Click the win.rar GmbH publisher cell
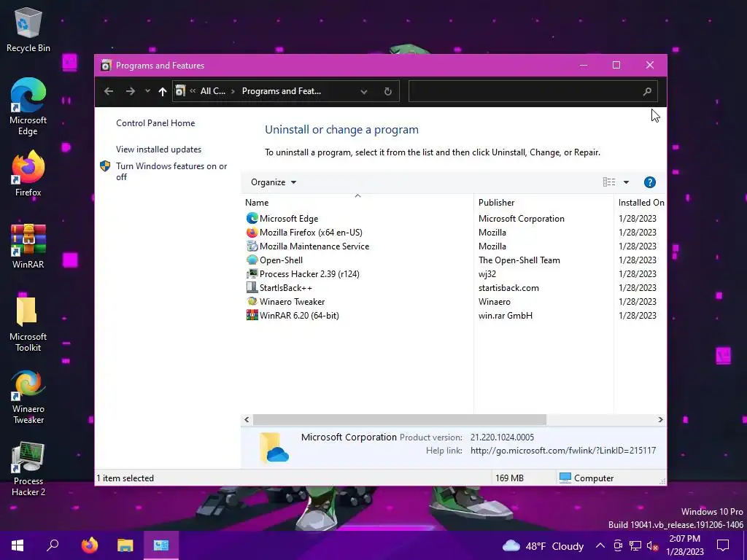Image resolution: width=747 pixels, height=560 pixels. pos(506,315)
